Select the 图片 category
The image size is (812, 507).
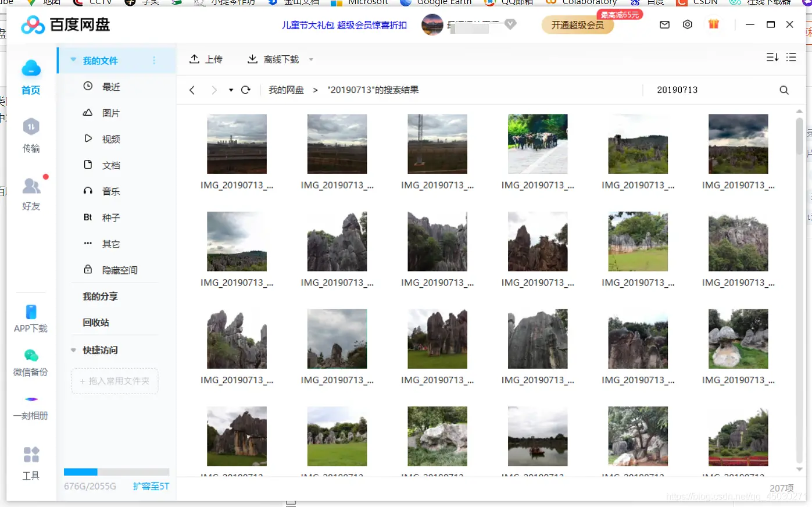click(110, 112)
